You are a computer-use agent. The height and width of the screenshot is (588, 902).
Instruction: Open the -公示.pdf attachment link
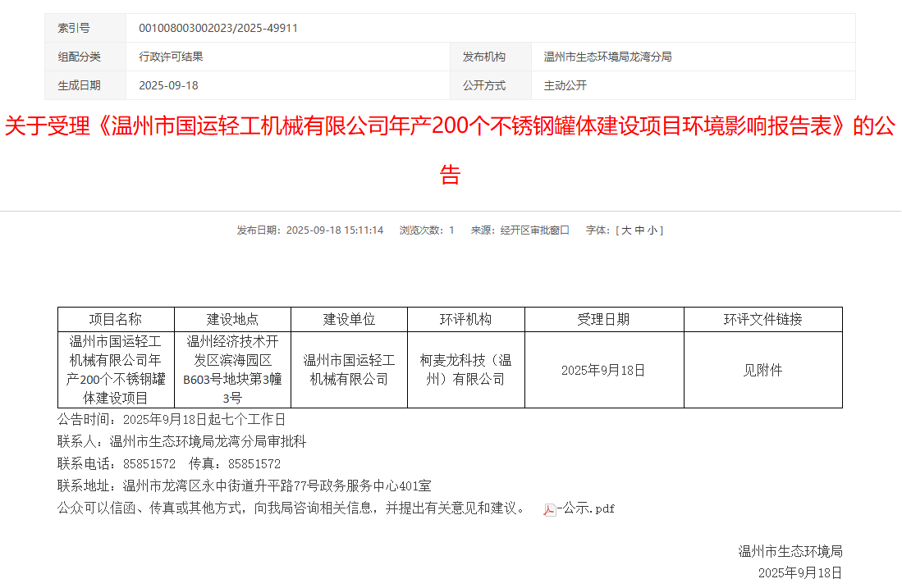click(586, 508)
